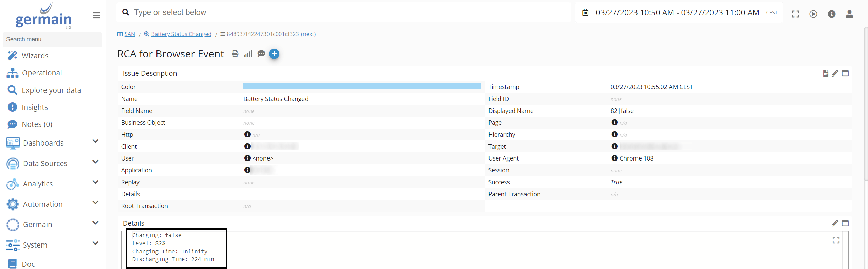This screenshot has height=269, width=868.
Task: Click info icon in the Page row
Action: (x=615, y=122)
